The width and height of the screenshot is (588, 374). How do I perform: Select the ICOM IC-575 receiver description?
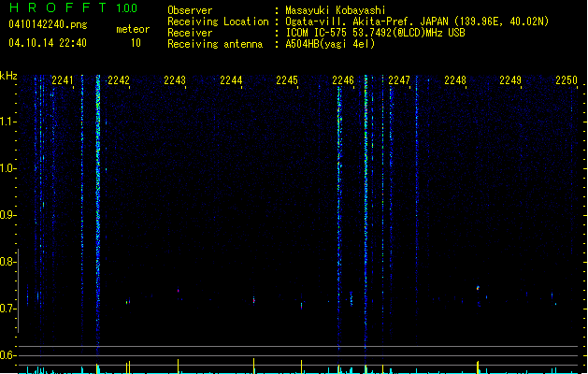(376, 33)
